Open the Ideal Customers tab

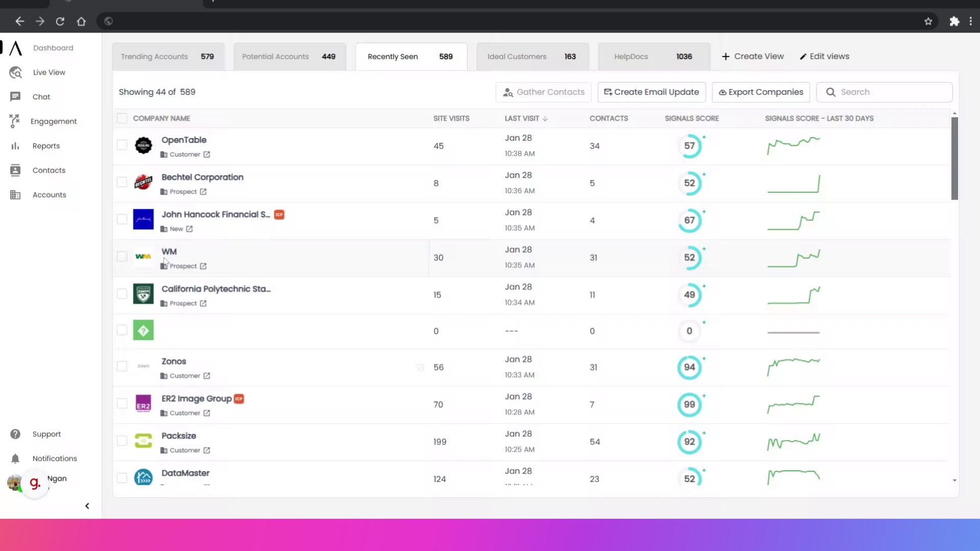(532, 57)
